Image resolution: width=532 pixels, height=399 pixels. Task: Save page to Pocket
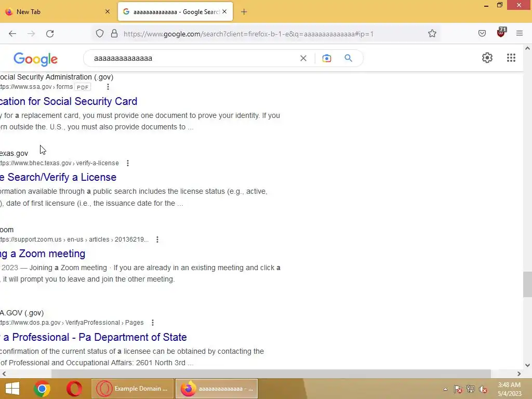482,34
